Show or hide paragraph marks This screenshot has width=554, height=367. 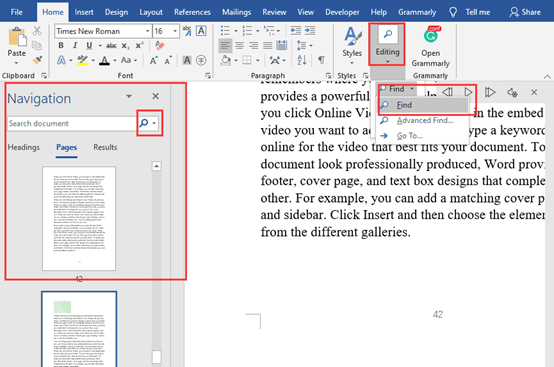[x=321, y=60]
